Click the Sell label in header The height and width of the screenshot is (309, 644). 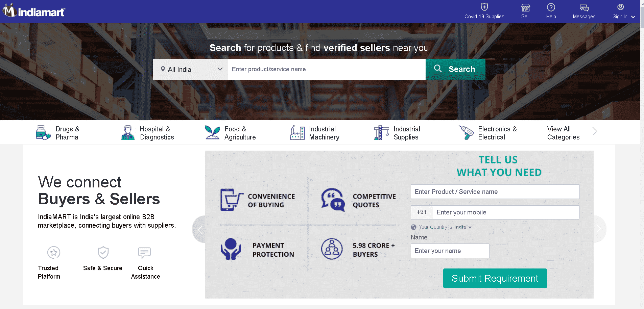[x=525, y=17]
